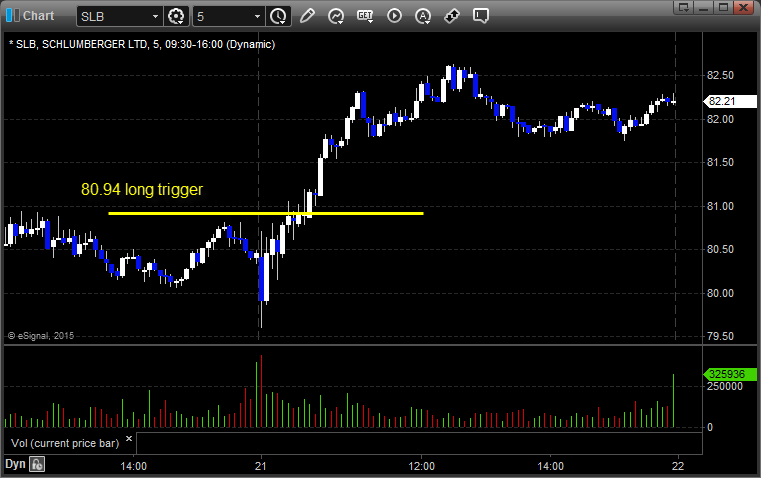Image resolution: width=761 pixels, height=478 pixels.
Task: Click the 12:00 time axis label
Action: click(421, 466)
